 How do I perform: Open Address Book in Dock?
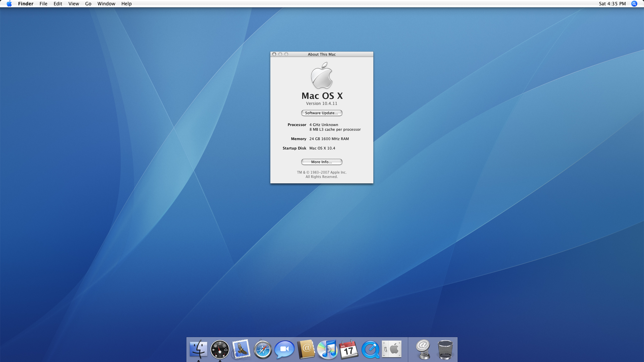(x=306, y=349)
